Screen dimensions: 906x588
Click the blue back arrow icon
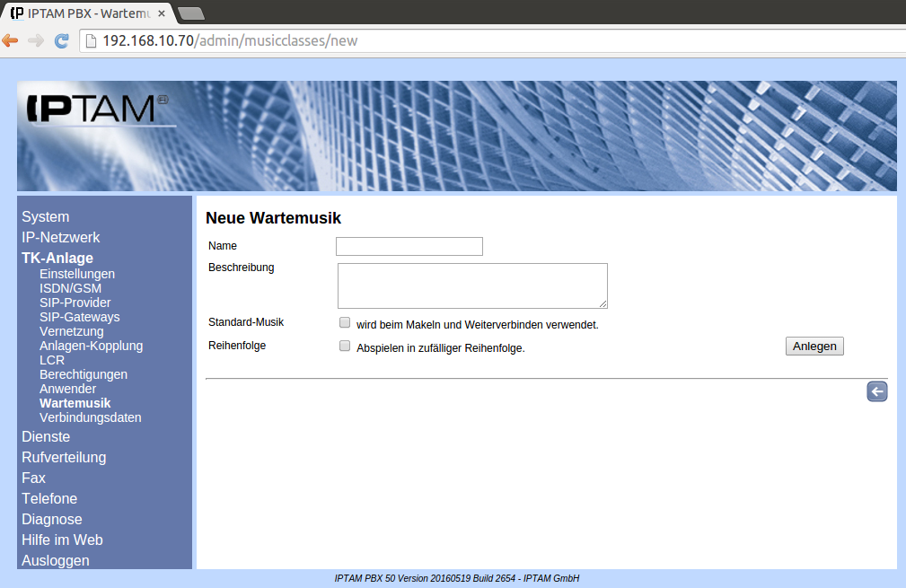click(x=876, y=391)
